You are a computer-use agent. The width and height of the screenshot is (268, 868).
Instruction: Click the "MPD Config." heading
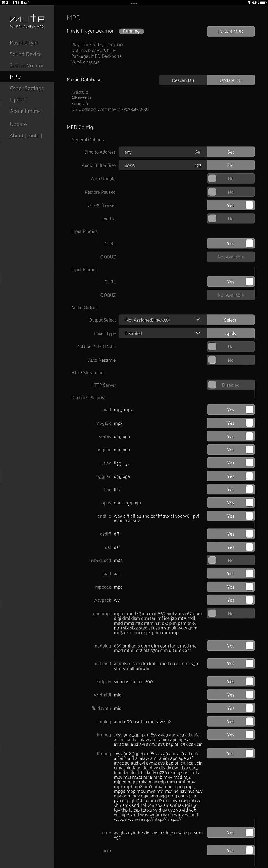point(80,127)
